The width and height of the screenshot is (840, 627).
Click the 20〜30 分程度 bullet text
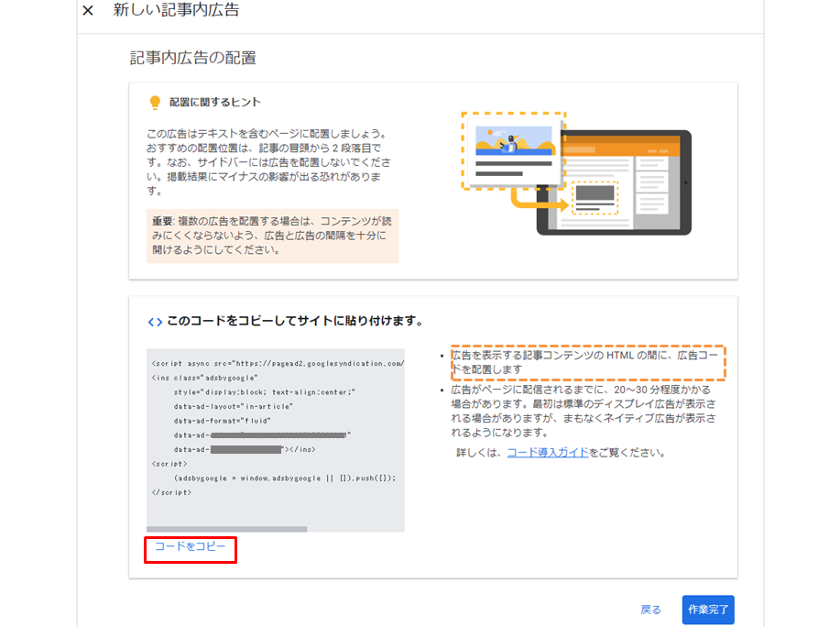(583, 411)
